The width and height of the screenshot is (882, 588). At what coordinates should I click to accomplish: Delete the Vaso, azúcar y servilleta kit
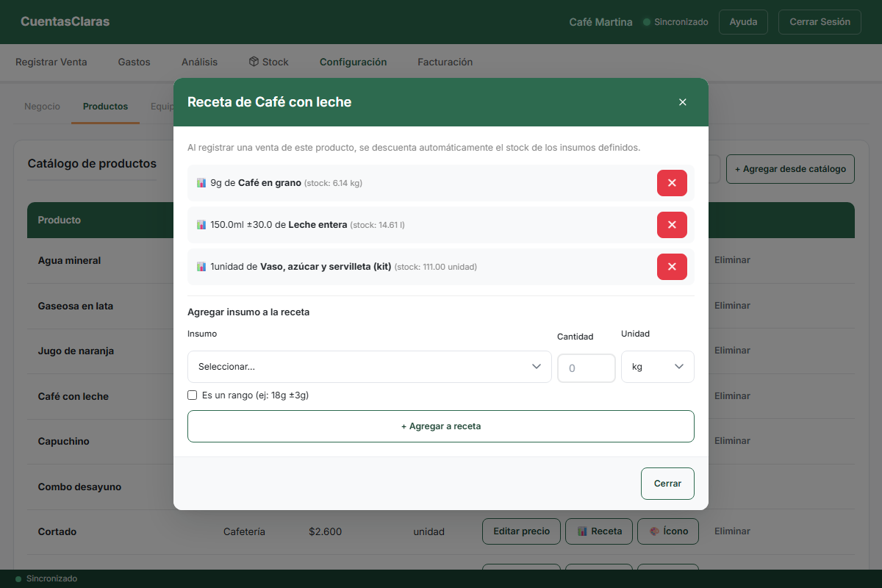tap(672, 267)
